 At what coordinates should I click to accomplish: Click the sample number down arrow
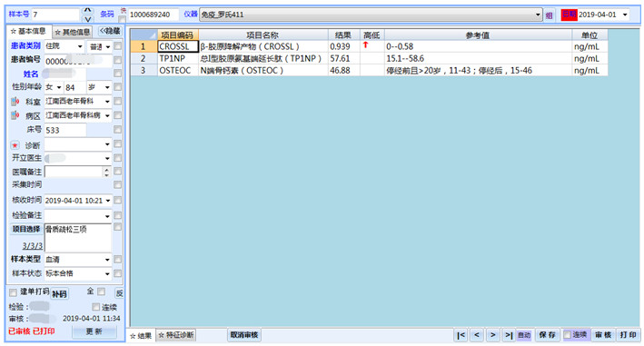click(x=88, y=19)
